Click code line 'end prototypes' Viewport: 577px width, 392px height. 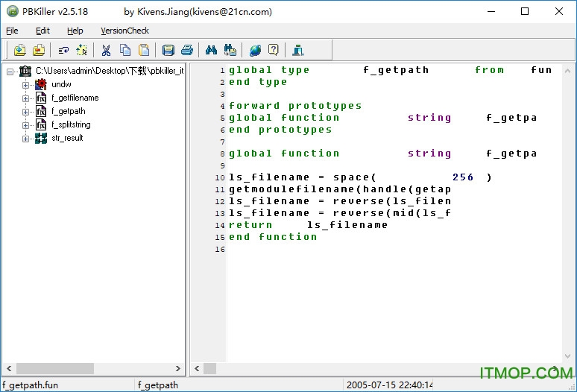coord(280,130)
